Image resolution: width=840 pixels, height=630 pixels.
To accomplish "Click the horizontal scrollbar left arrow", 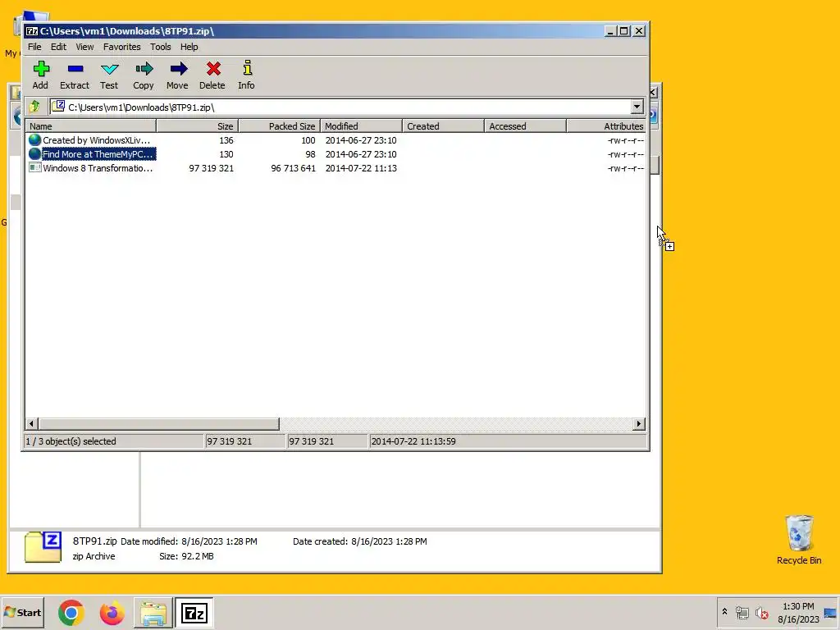I will point(31,424).
